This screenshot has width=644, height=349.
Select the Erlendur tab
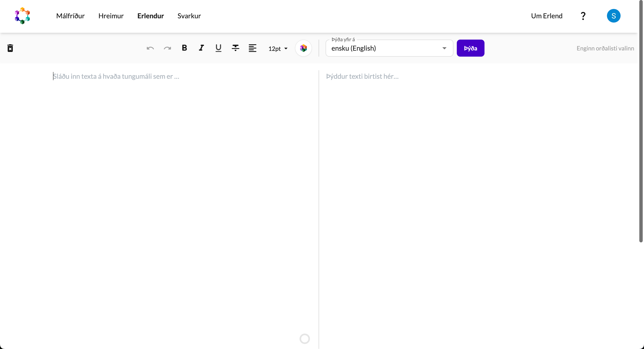coord(151,16)
